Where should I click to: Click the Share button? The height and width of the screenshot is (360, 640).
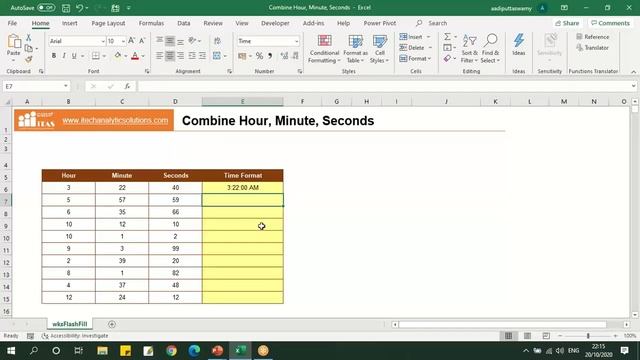[567, 23]
